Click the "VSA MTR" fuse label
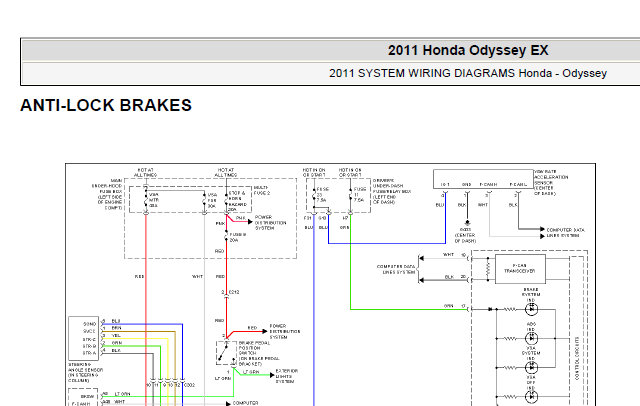Image resolution: width=640 pixels, height=406 pixels. click(x=154, y=200)
